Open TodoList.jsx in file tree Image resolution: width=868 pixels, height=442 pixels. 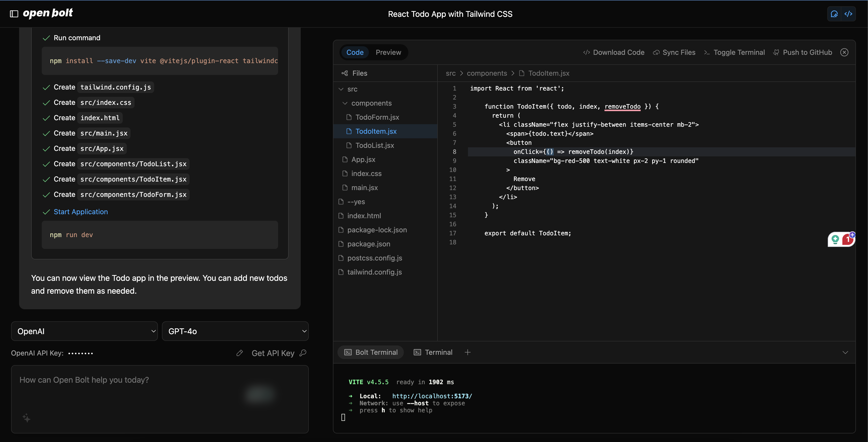374,145
